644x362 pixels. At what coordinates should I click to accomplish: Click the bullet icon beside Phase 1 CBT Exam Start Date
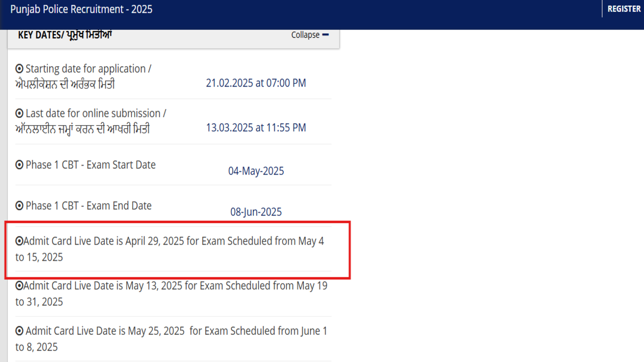pyautogui.click(x=20, y=165)
